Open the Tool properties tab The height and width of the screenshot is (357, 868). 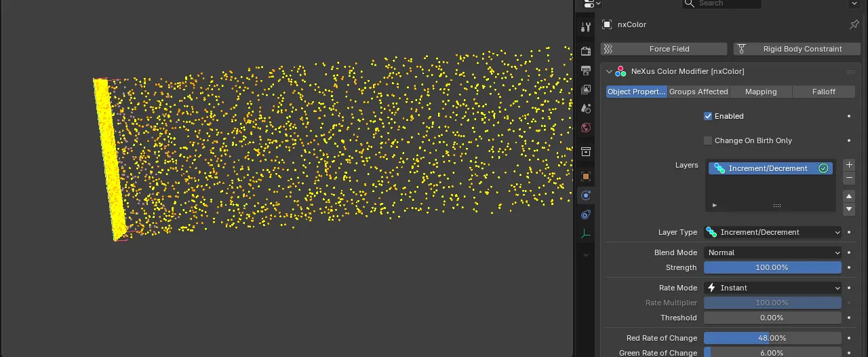pos(586,28)
